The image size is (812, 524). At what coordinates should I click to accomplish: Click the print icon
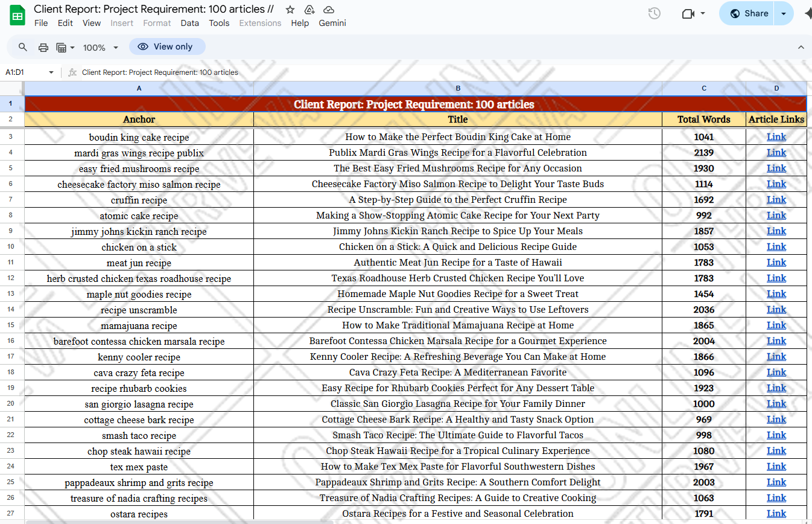[43, 46]
